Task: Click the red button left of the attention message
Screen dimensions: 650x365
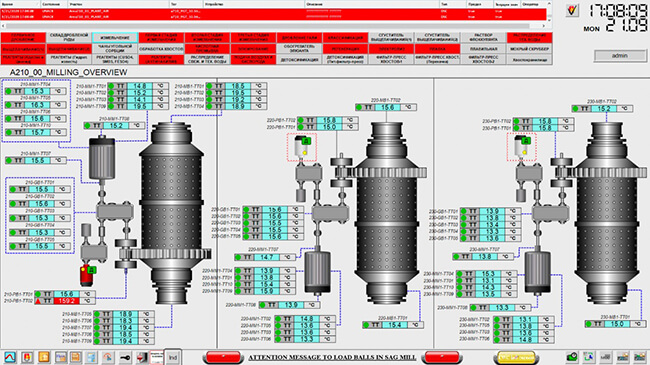Action: tap(223, 357)
